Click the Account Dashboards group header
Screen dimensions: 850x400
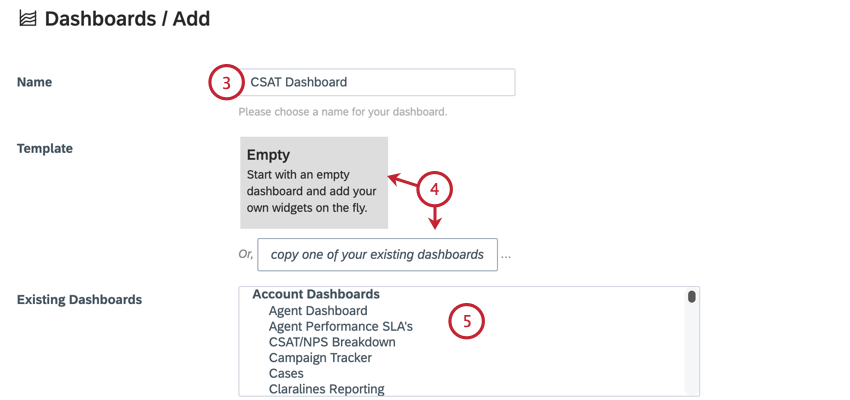click(315, 294)
